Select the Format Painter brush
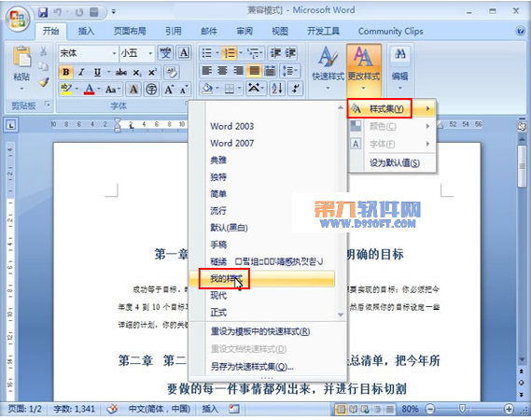Viewport: 531px width, 420px height. click(44, 81)
